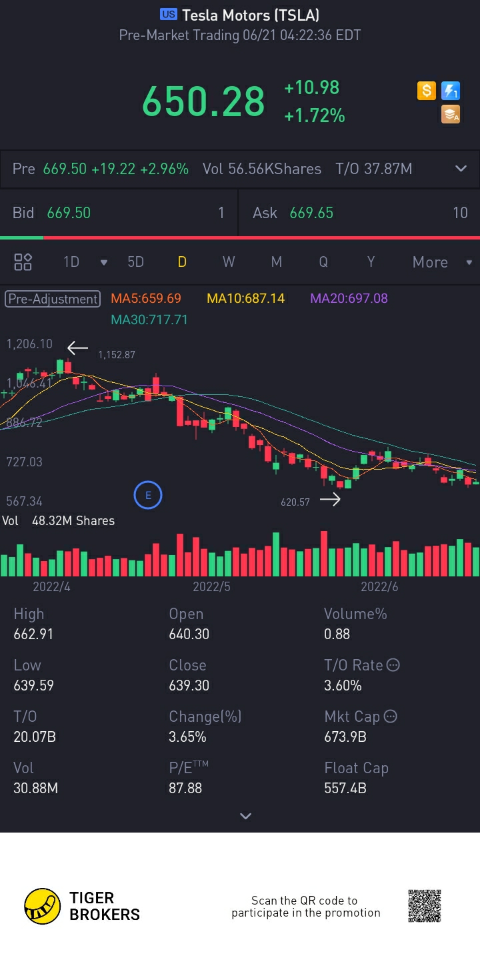This screenshot has width=480, height=980.
Task: Tap the Vol 56.56KShares pre-market volume
Action: click(262, 169)
